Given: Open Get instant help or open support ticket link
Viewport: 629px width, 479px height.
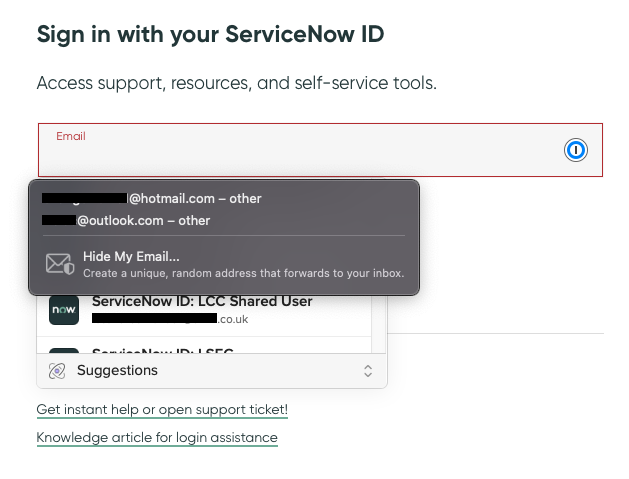Looking at the screenshot, I should [x=162, y=410].
